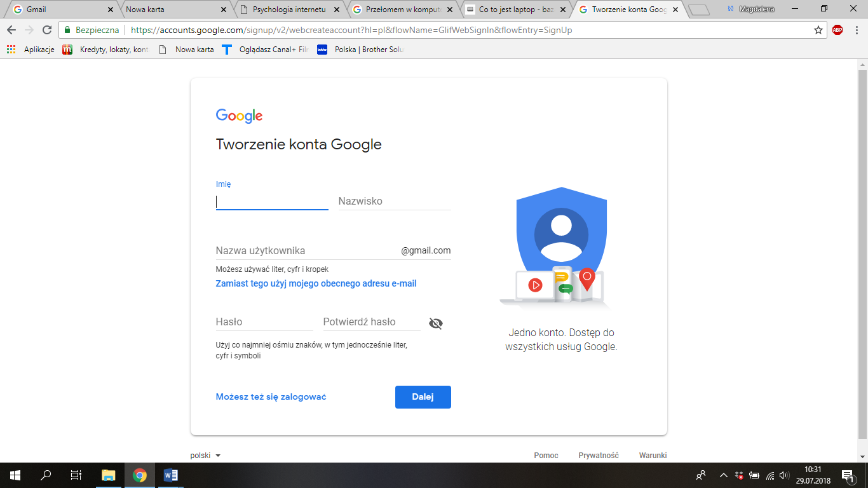The height and width of the screenshot is (488, 868).
Task: Reload the page with the refresh icon
Action: click(47, 30)
